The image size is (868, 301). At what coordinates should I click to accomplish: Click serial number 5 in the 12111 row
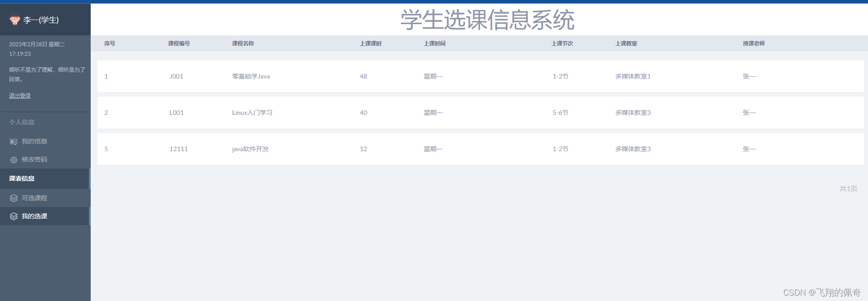(106, 149)
